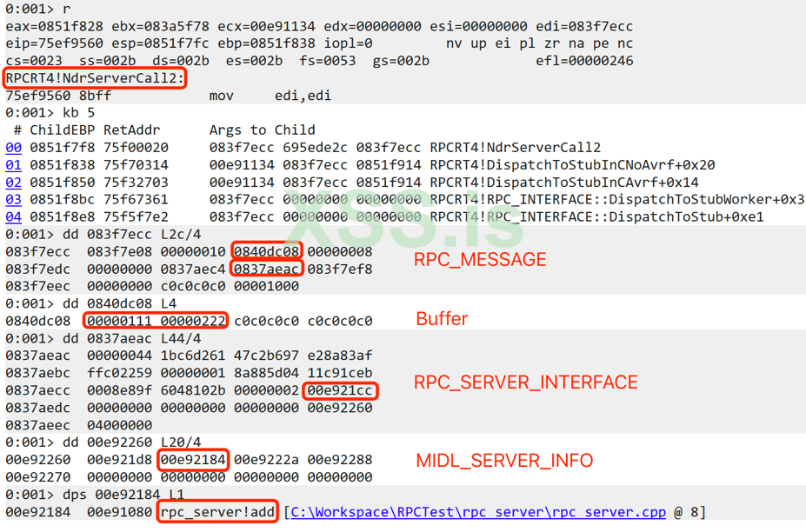
Task: Click the boxed rpc_server!add symbol
Action: pos(218,512)
